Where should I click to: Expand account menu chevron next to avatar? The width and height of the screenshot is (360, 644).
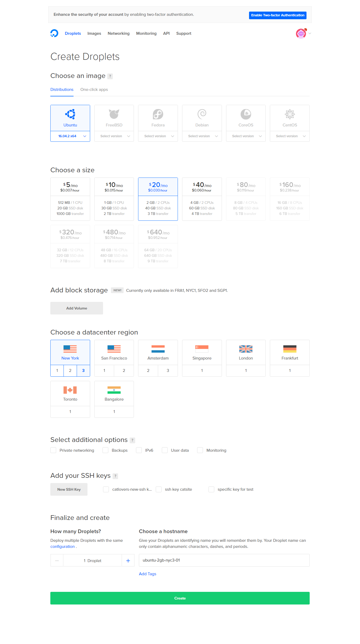pyautogui.click(x=310, y=33)
